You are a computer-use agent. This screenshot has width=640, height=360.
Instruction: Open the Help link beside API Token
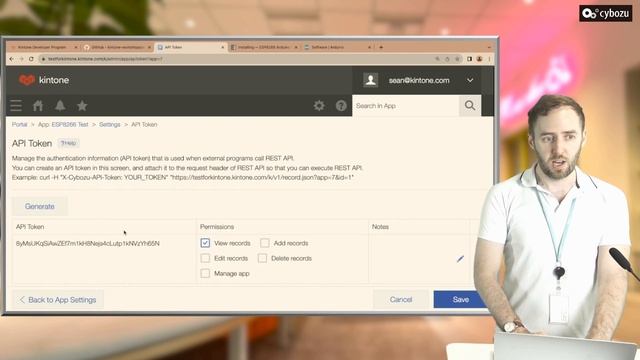68,143
